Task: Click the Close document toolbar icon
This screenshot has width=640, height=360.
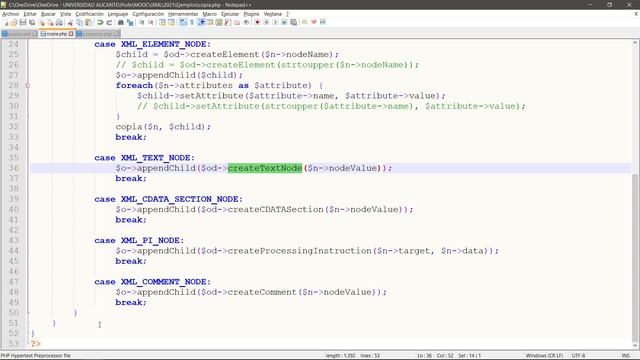Action: (x=42, y=22)
